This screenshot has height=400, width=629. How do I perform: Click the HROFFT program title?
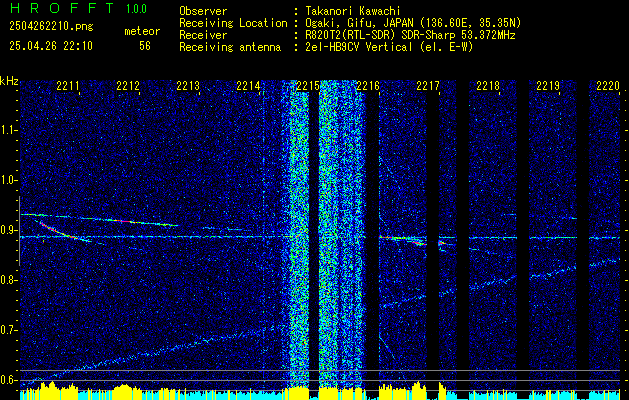pos(61,8)
